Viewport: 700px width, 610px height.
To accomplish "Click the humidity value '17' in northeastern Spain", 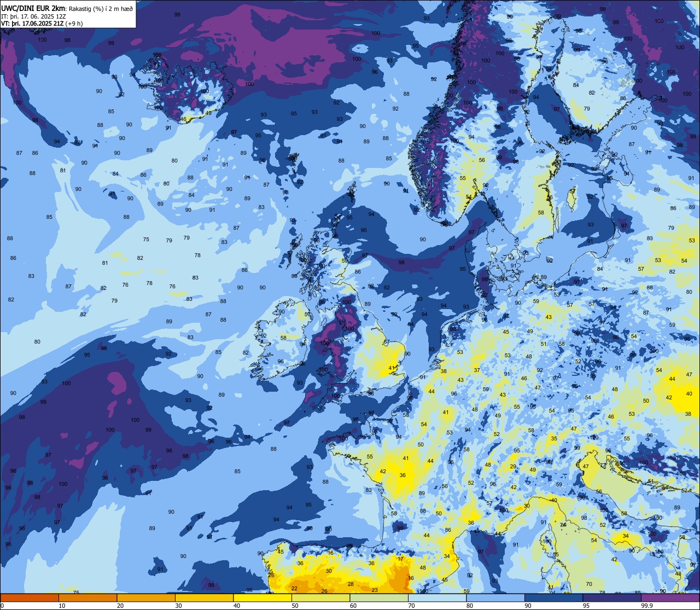I will click(x=401, y=559).
